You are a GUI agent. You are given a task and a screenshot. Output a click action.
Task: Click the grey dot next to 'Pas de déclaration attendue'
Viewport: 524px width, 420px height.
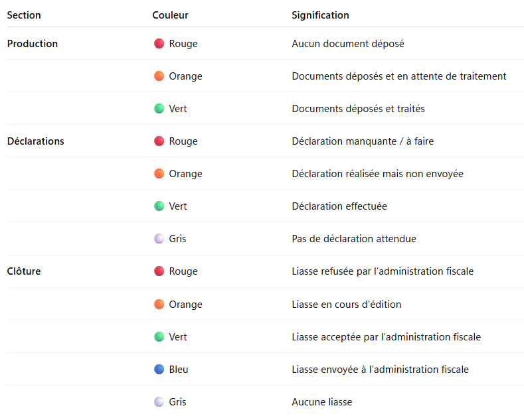pyautogui.click(x=159, y=239)
